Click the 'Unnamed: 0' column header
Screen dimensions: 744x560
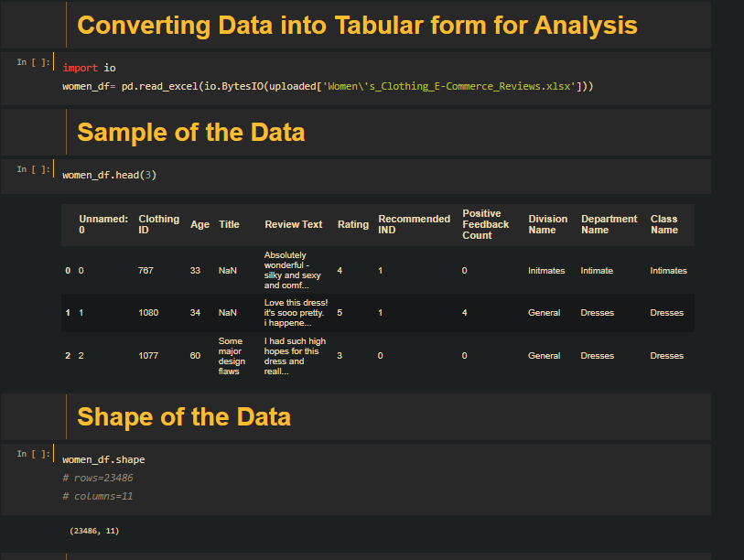tap(103, 224)
